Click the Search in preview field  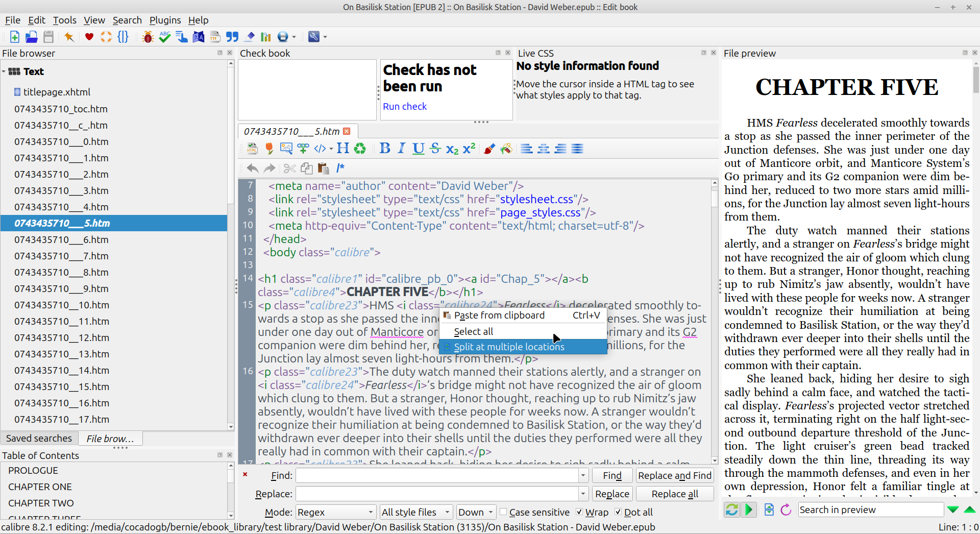[870, 509]
